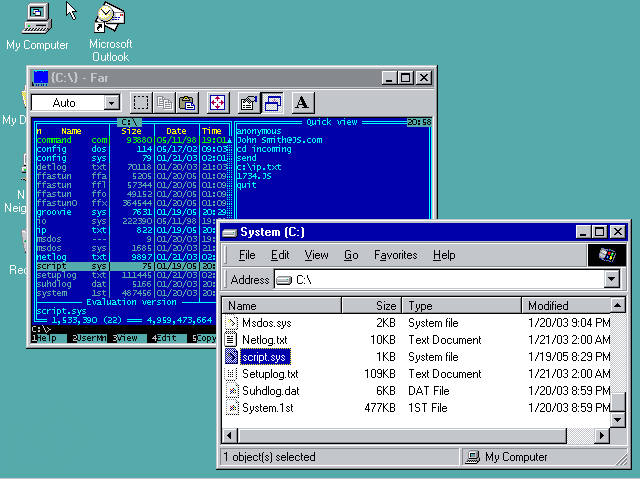This screenshot has height=480, width=640.
Task: Select the detlog txt row in Far panel
Action: 133,167
